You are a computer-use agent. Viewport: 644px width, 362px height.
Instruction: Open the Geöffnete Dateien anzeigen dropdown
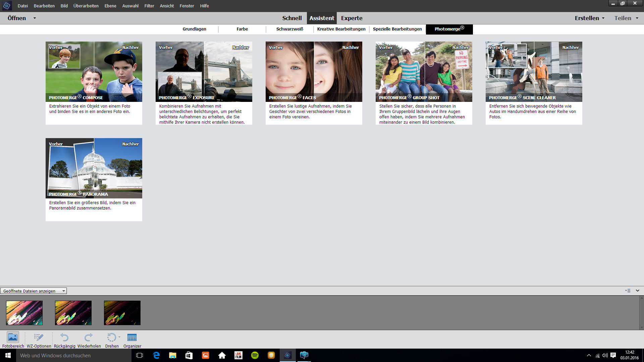coord(34,291)
